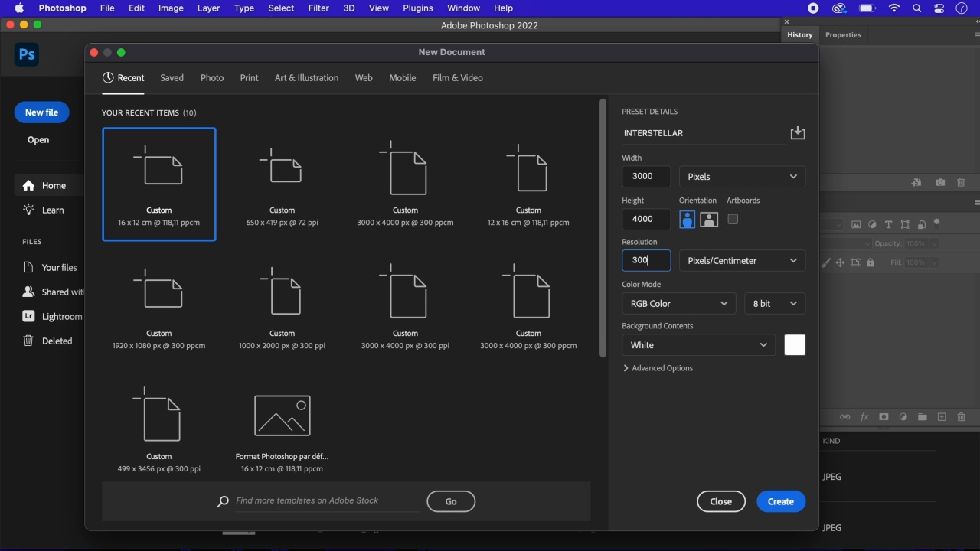980x551 pixels.
Task: Click the save document preset icon
Action: tap(797, 133)
